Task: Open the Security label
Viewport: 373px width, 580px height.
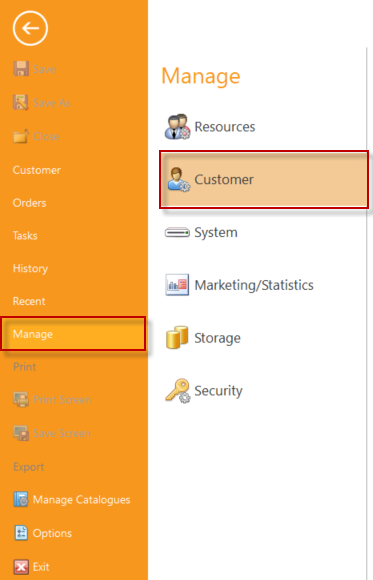Action: [x=219, y=391]
